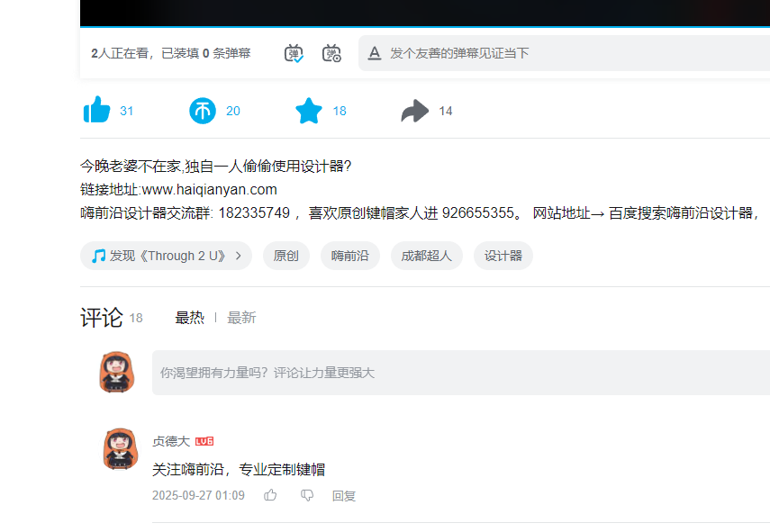The image size is (770, 532).
Task: Click the danmaku input field to type
Action: pos(540,53)
